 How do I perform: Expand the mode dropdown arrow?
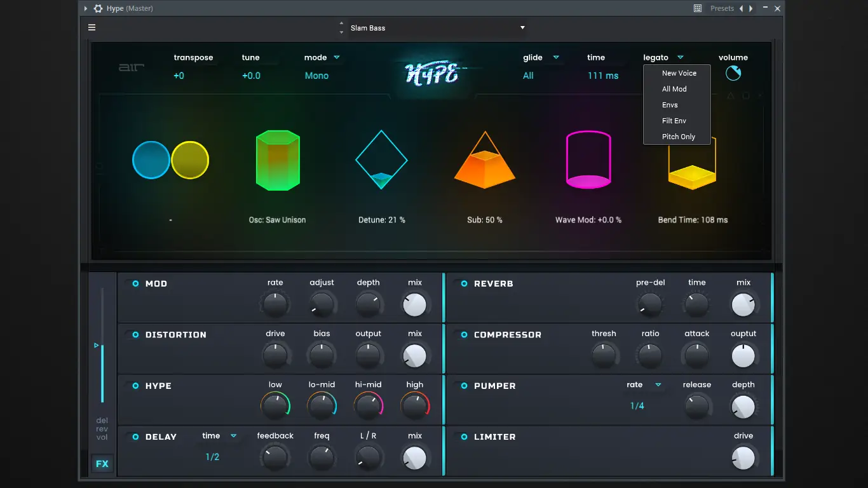[x=337, y=57]
